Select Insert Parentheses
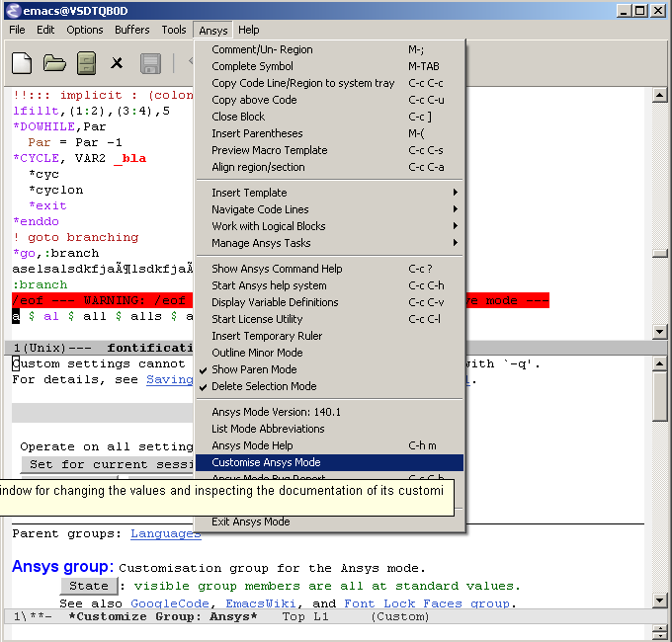Viewport: 672px width, 642px height. (329, 133)
